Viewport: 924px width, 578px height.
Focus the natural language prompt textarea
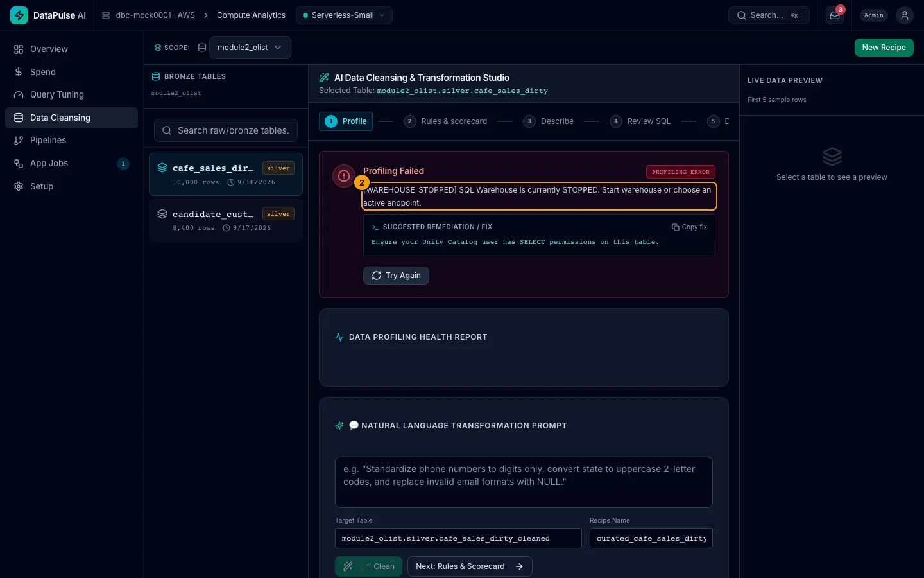[524, 482]
